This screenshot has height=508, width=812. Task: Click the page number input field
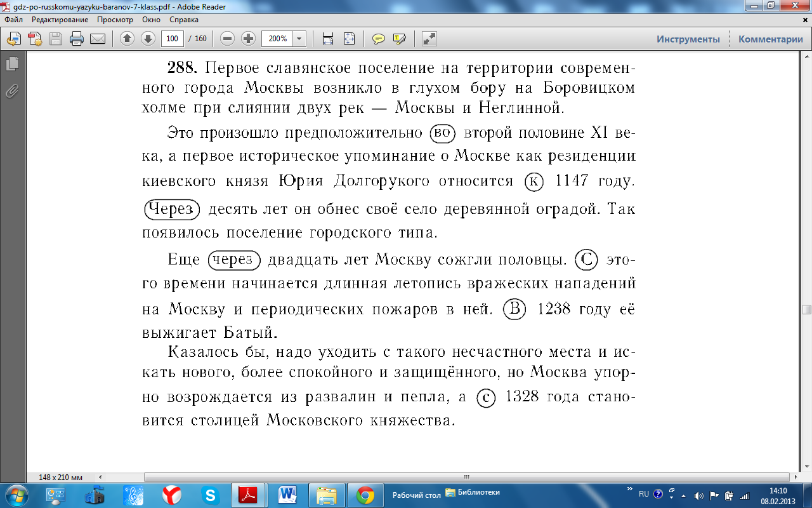coord(172,39)
